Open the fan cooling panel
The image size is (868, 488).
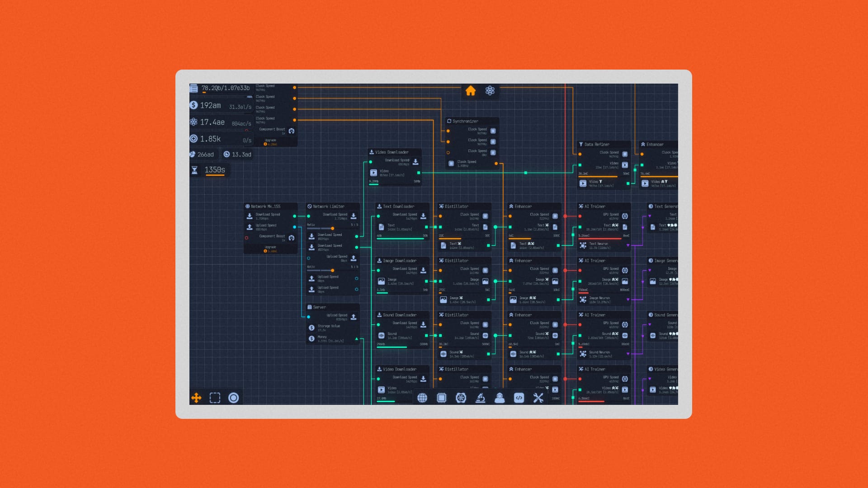point(461,398)
